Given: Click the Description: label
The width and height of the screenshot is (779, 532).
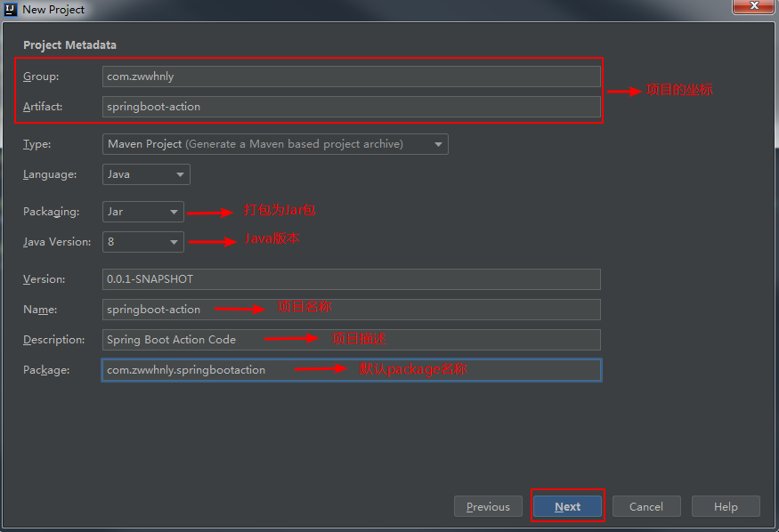Looking at the screenshot, I should [53, 340].
